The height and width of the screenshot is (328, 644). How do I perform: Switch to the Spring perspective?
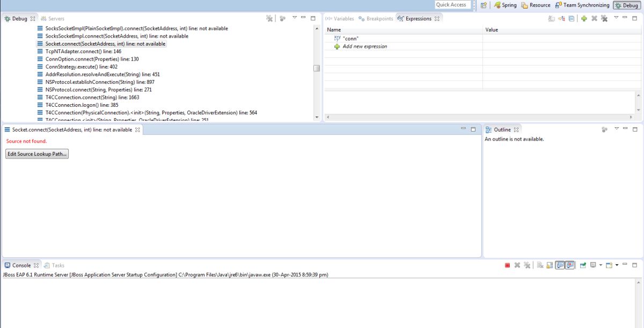pyautogui.click(x=506, y=5)
